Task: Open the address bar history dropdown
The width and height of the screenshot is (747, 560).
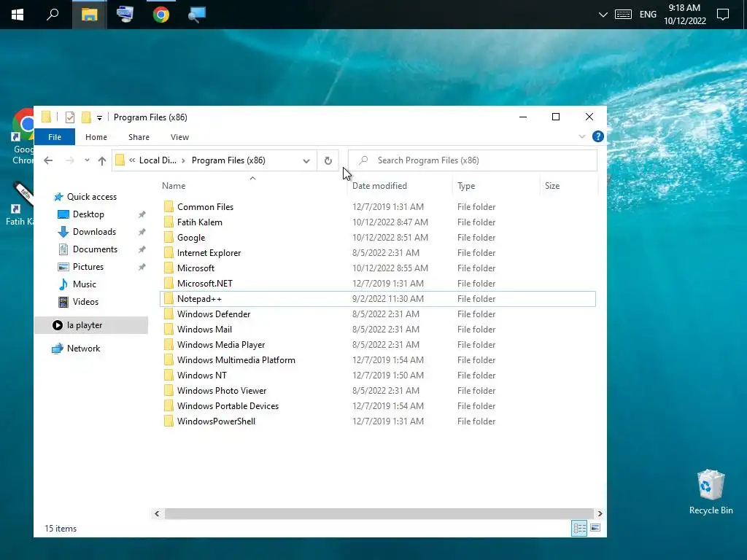Action: tap(306, 161)
